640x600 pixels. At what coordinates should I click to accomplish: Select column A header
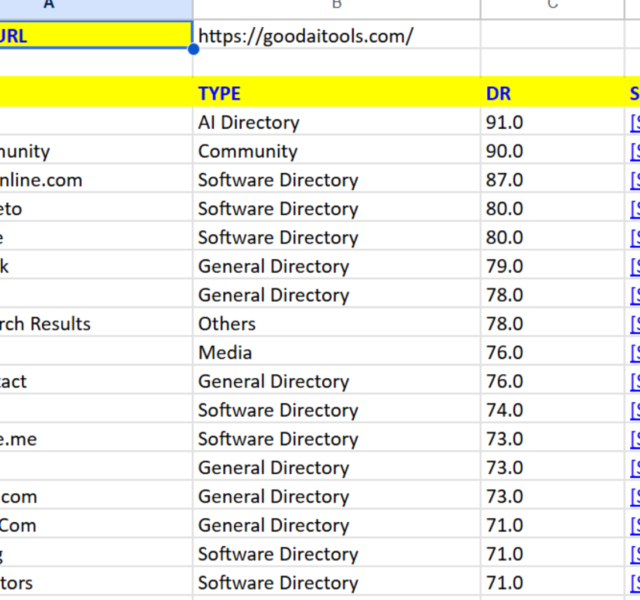pyautogui.click(x=96, y=8)
